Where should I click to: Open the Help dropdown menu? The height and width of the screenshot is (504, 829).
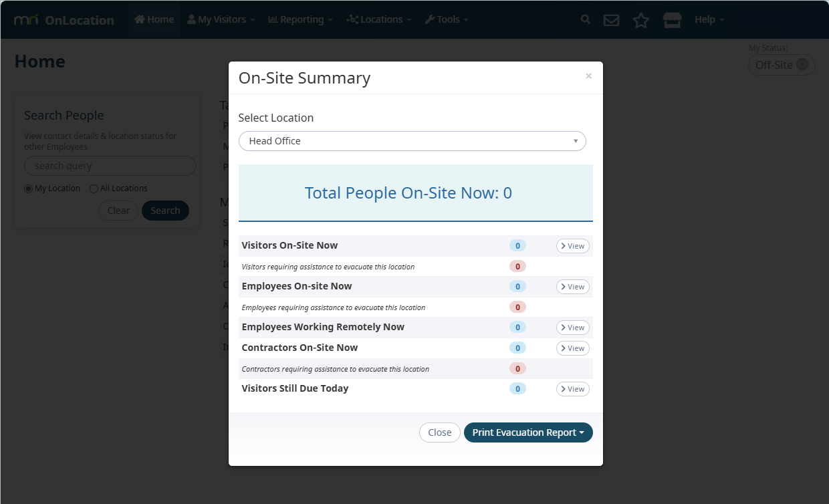click(709, 20)
